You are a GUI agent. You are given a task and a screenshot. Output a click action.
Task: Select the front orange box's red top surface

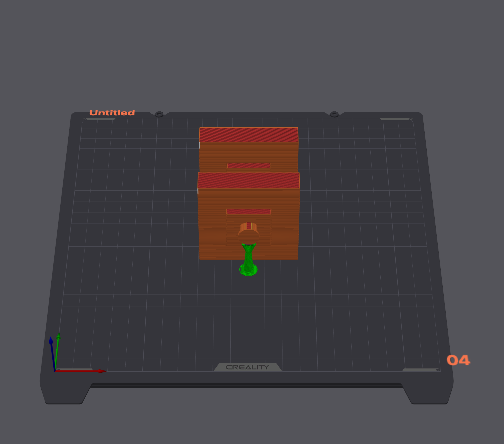(248, 180)
